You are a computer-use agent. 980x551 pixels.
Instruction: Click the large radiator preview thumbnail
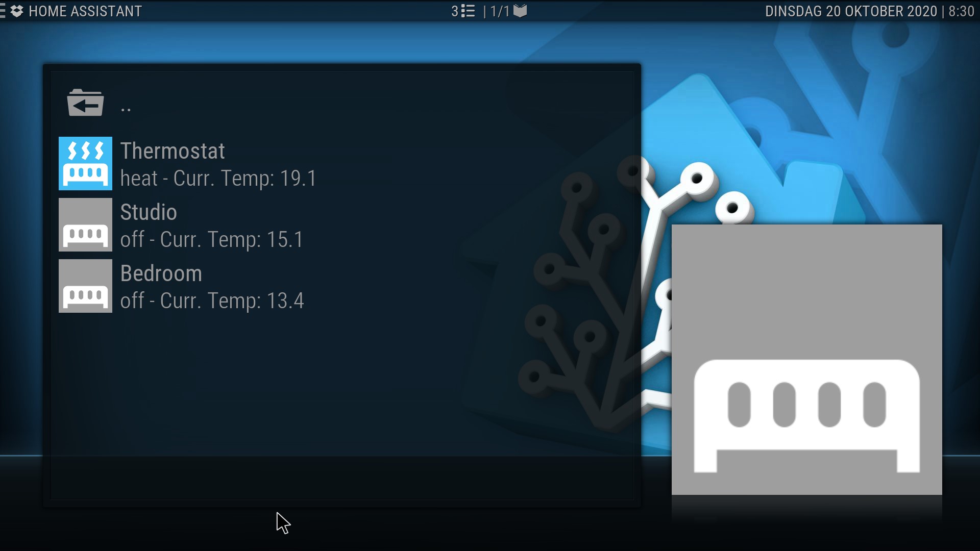806,360
